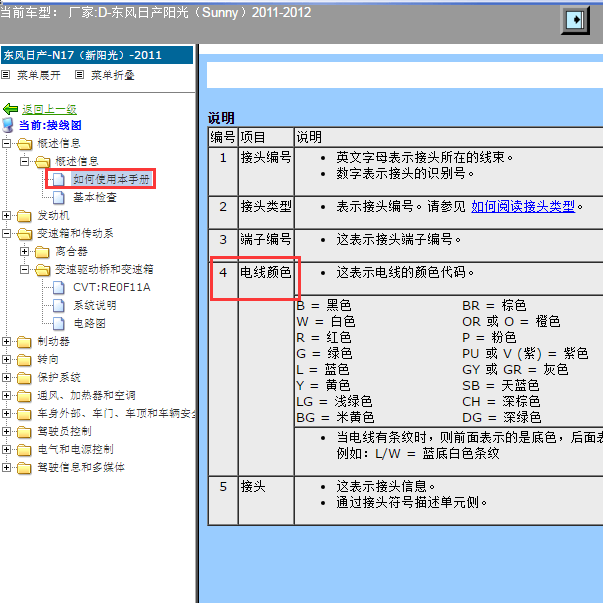Click the document icon of 基本检查
Image resolution: width=603 pixels, height=603 pixels.
click(x=58, y=197)
